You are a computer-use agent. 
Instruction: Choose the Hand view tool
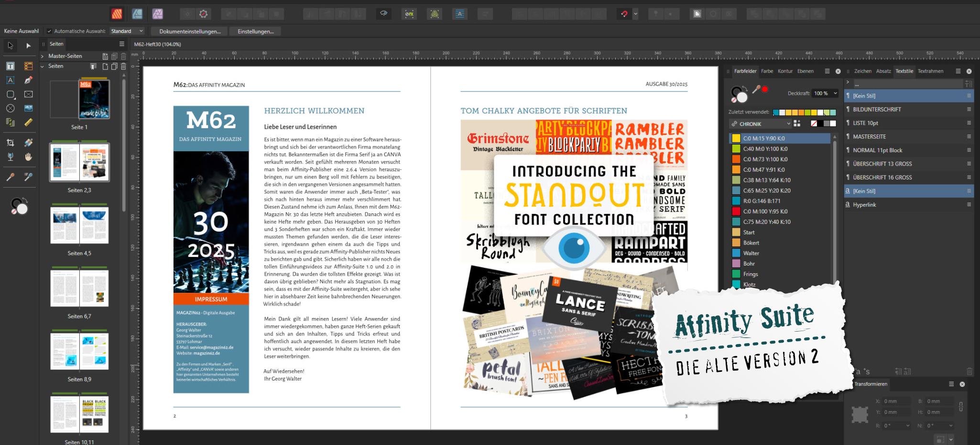(29, 156)
